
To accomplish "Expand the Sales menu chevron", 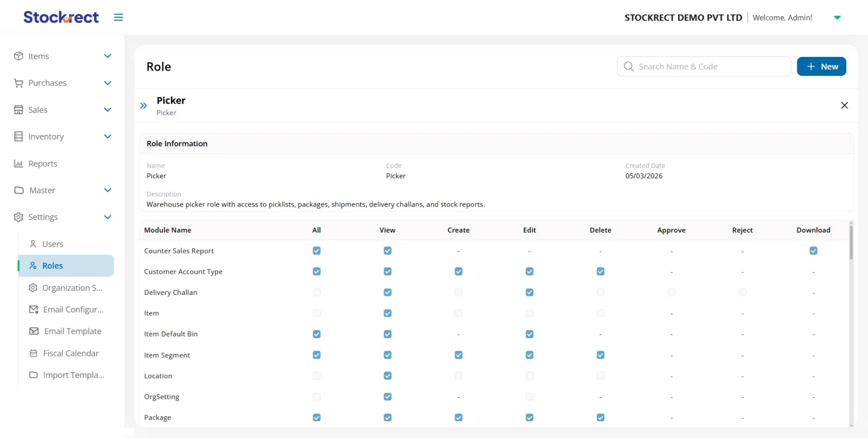I will [x=107, y=110].
